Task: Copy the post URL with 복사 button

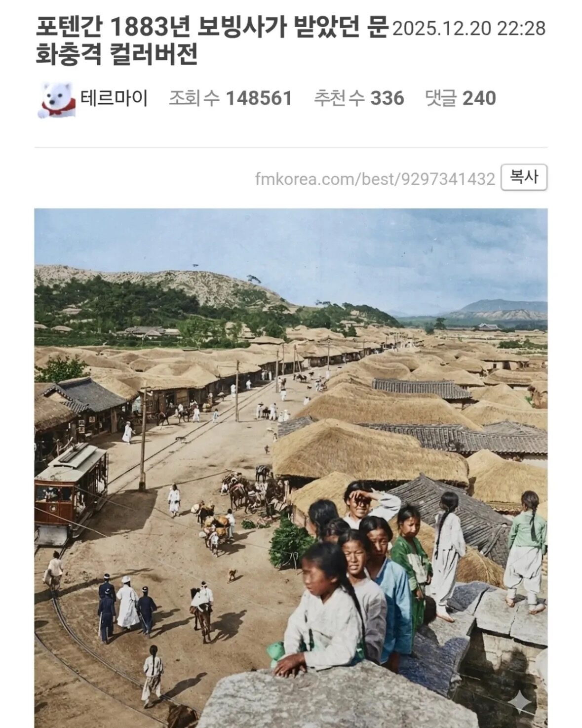Action: coord(524,177)
